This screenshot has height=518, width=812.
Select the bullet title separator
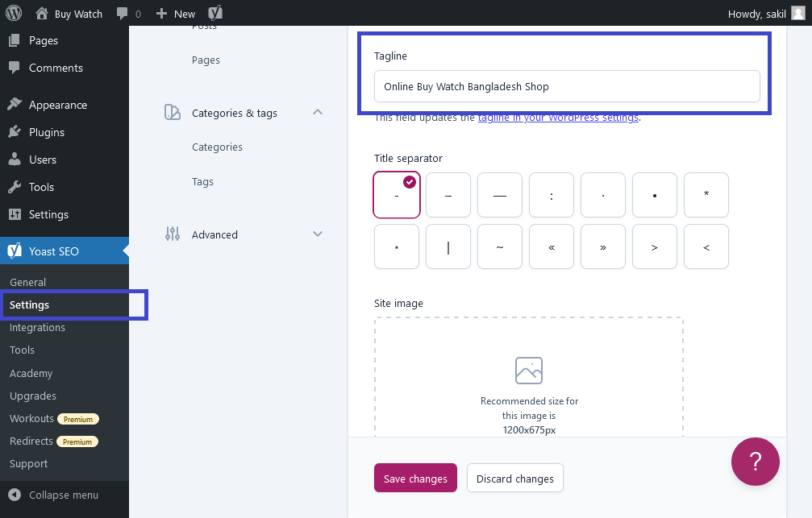click(655, 195)
